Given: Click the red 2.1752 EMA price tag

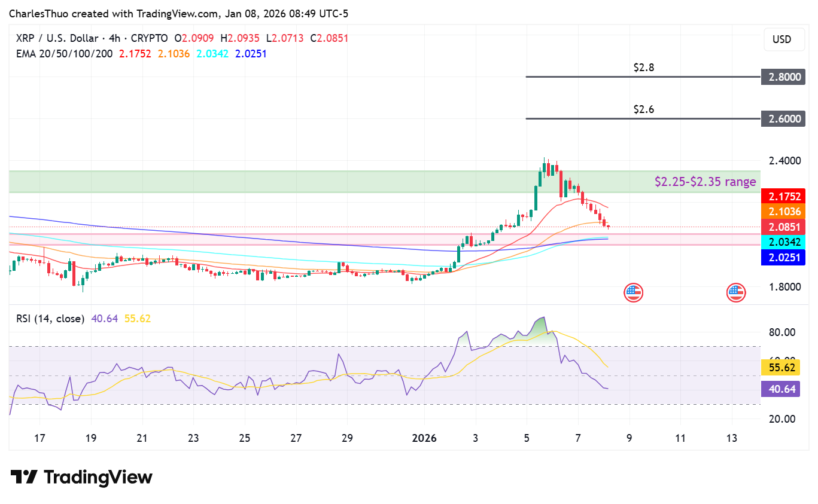Looking at the screenshot, I should coord(784,196).
